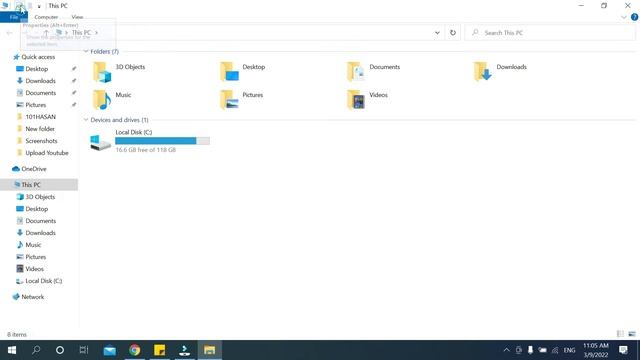The height and width of the screenshot is (360, 640).
Task: Select Videos under This PC
Action: (34, 269)
